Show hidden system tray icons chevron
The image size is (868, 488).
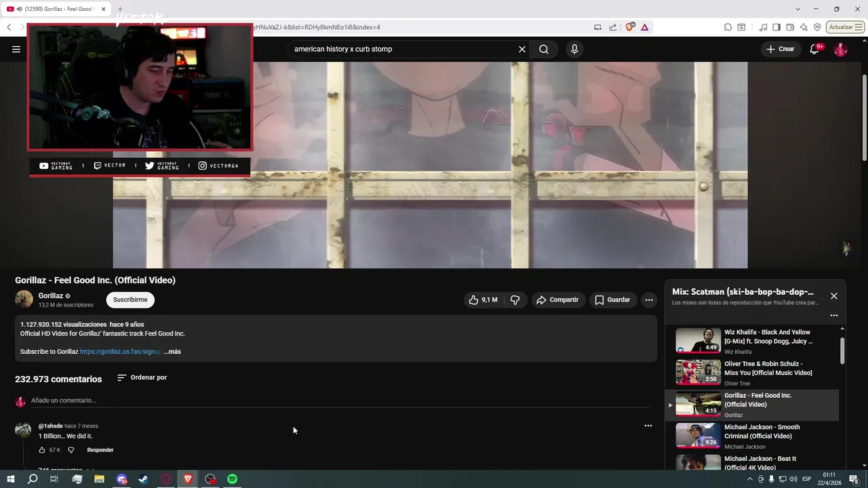(x=749, y=479)
